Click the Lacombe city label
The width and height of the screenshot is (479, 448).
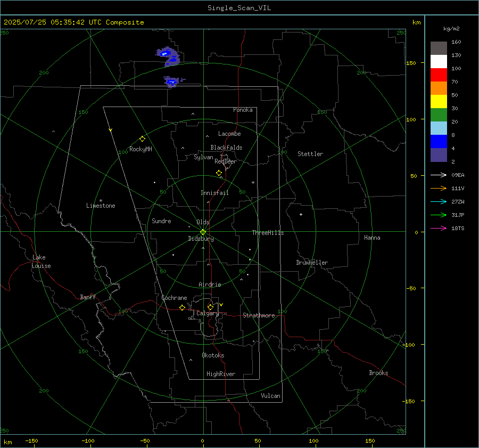[x=229, y=134]
